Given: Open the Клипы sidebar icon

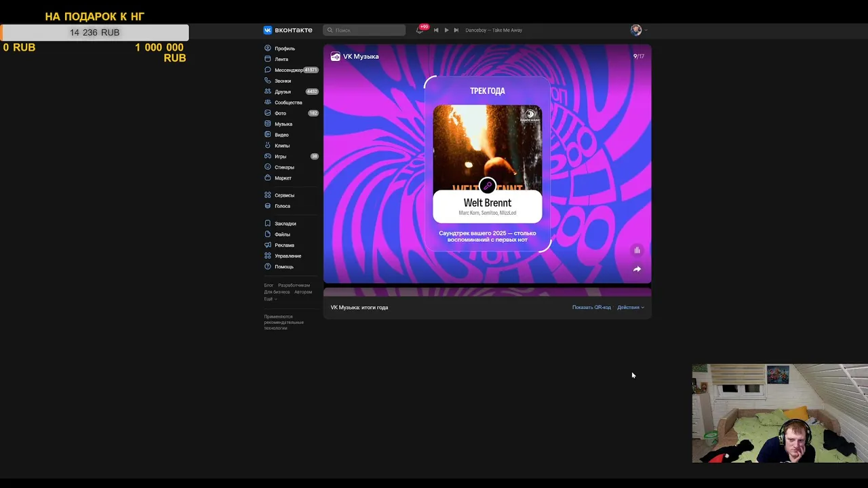Looking at the screenshot, I should point(268,146).
